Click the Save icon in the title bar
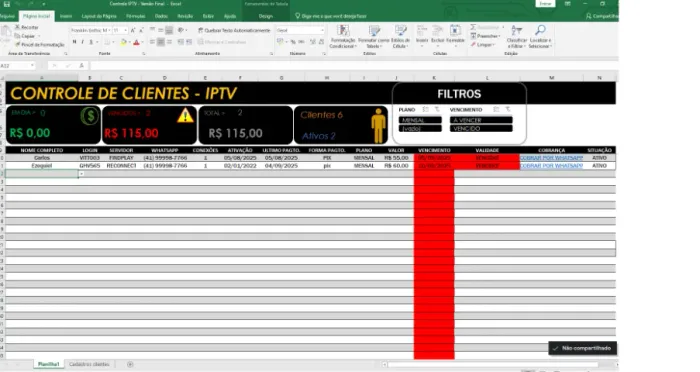The image size is (700, 372). (x=7, y=4)
